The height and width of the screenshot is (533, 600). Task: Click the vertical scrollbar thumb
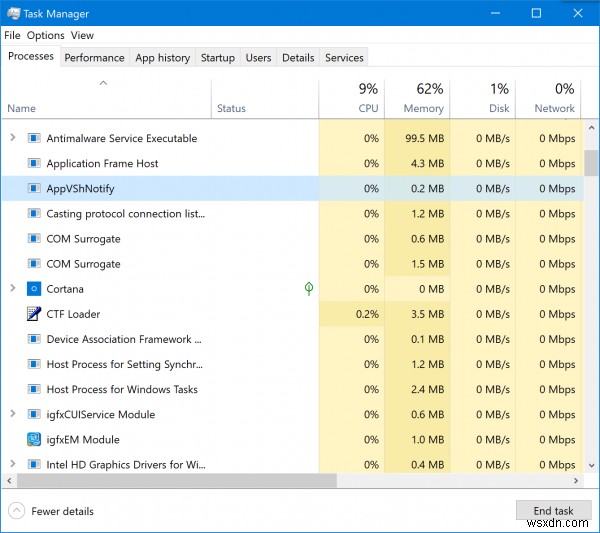592,163
